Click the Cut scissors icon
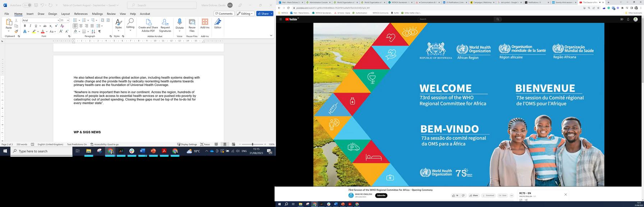The image size is (644, 207). [16, 20]
